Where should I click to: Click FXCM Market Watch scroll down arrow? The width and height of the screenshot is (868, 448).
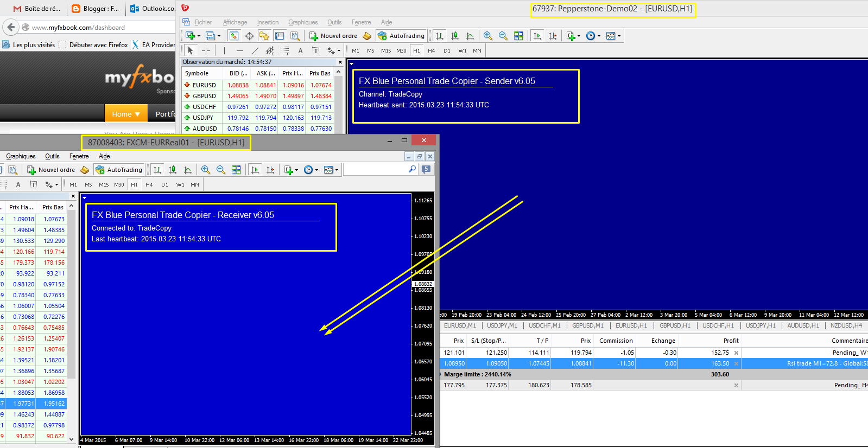coord(71,439)
